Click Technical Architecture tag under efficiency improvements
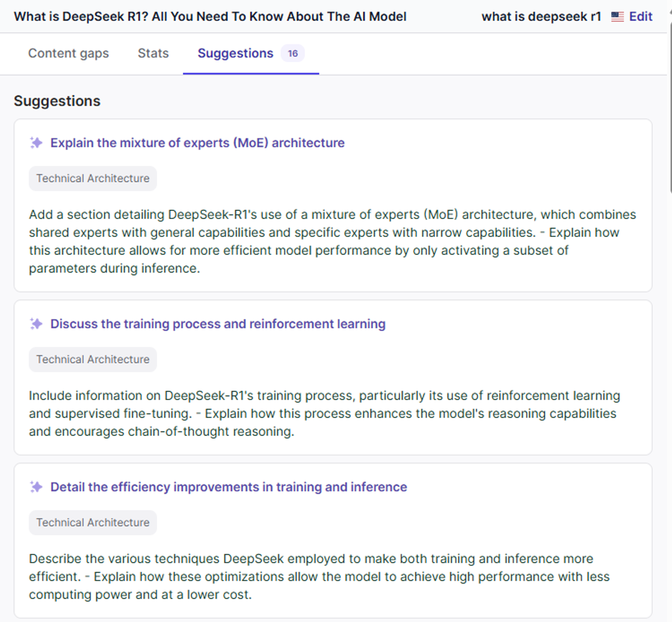The width and height of the screenshot is (672, 622). pyautogui.click(x=93, y=523)
